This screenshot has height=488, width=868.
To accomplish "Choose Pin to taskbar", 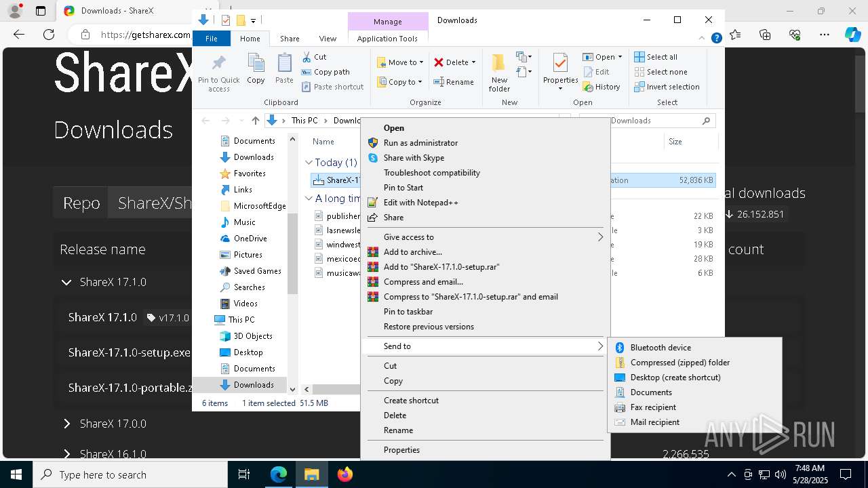I will coord(486,312).
